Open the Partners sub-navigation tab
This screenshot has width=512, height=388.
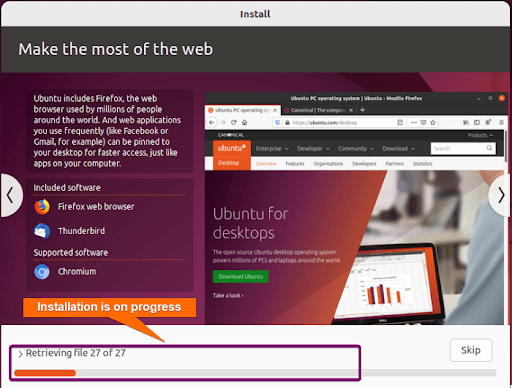click(394, 164)
